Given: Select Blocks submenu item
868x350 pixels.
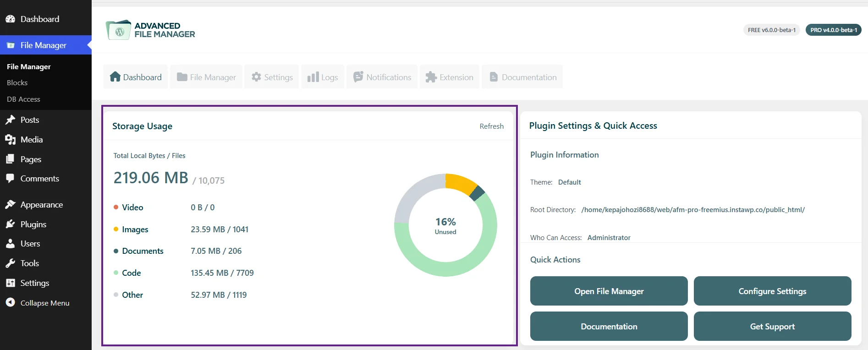Looking at the screenshot, I should click(17, 83).
